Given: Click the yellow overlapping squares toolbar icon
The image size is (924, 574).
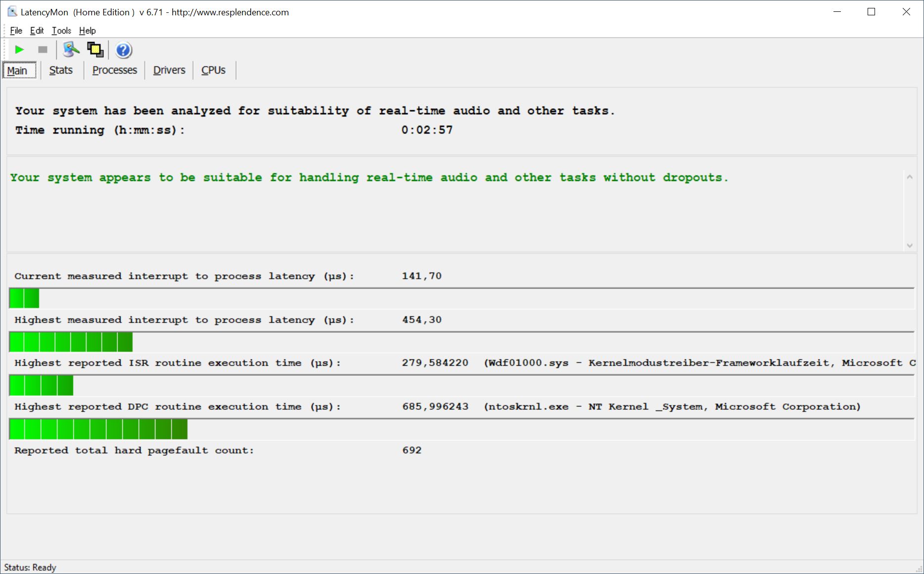Looking at the screenshot, I should [x=95, y=49].
